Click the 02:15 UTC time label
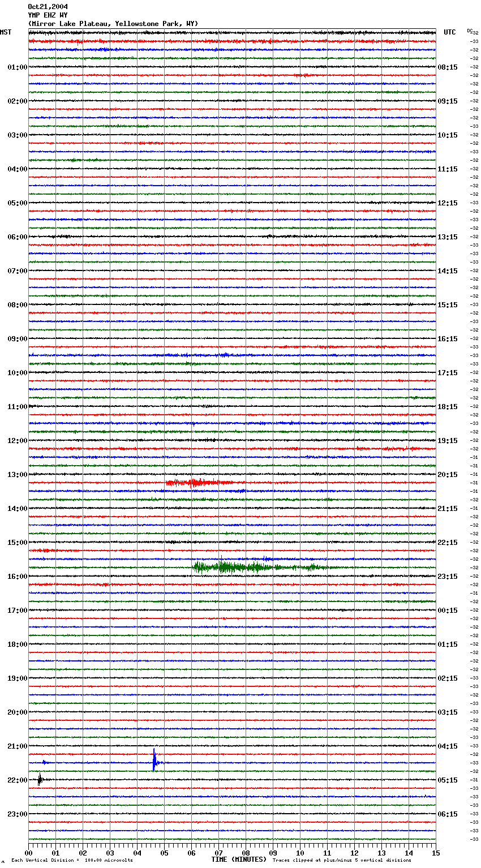Viewport: 481px width, 868px height. point(448,678)
